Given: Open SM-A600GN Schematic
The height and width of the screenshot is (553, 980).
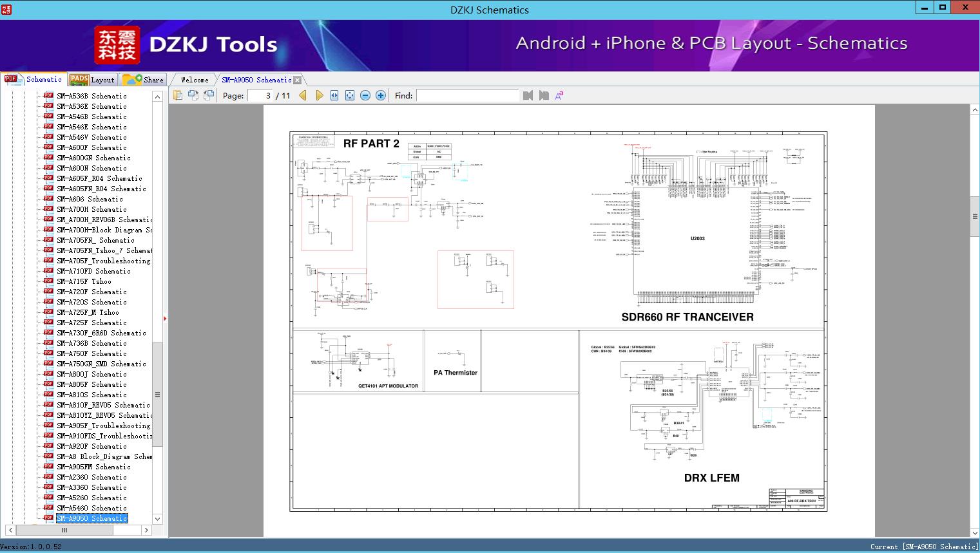Looking at the screenshot, I should click(93, 158).
